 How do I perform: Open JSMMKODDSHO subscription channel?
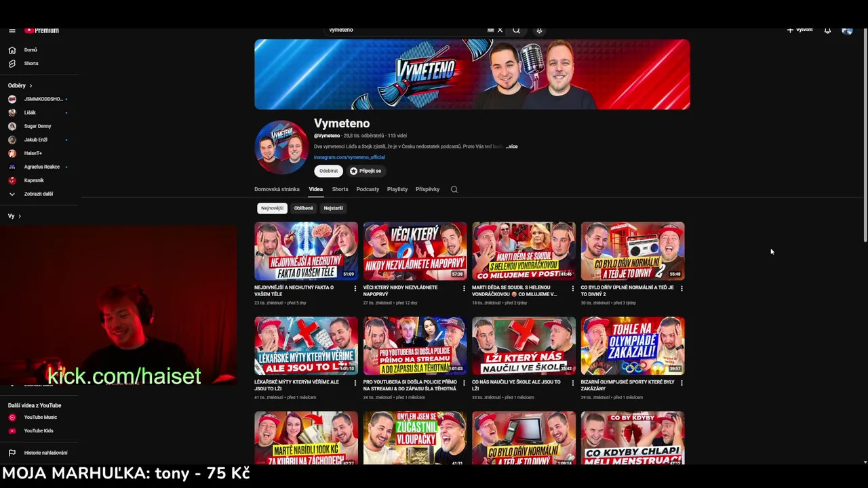click(x=38, y=99)
